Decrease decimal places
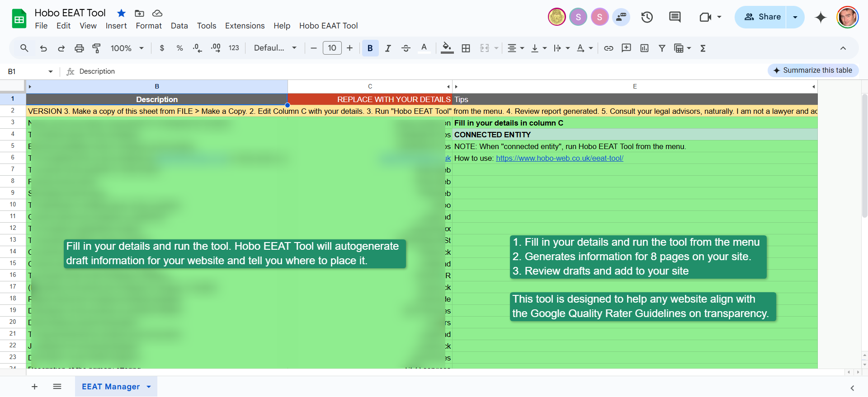This screenshot has width=868, height=397. 198,48
